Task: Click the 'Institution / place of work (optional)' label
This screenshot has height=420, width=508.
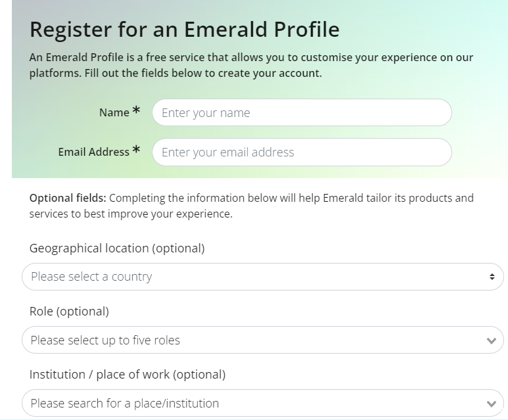Action: pyautogui.click(x=127, y=375)
